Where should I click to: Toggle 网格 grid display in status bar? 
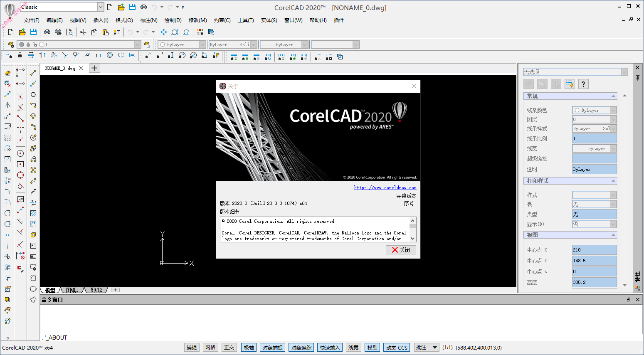point(210,348)
